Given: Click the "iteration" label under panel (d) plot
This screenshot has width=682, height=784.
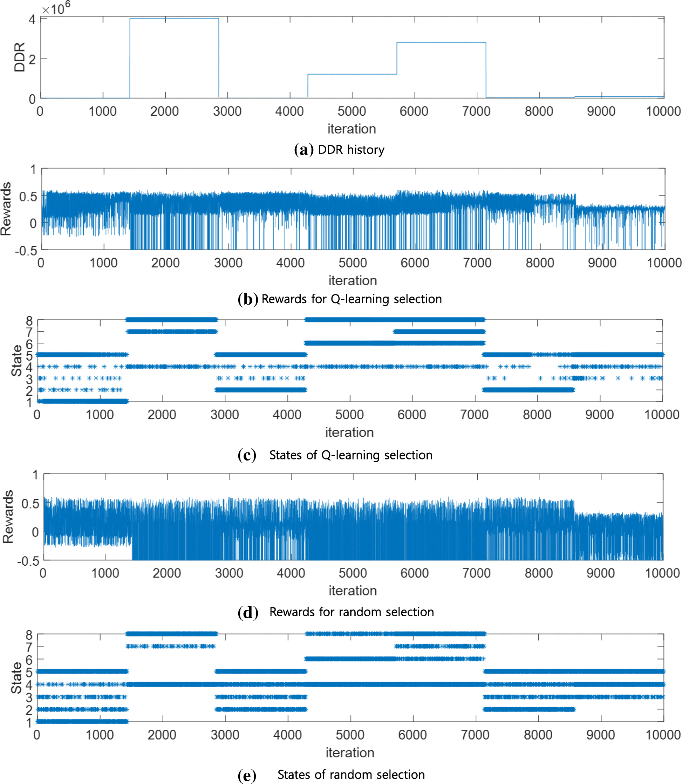Looking at the screenshot, I should 353,591.
